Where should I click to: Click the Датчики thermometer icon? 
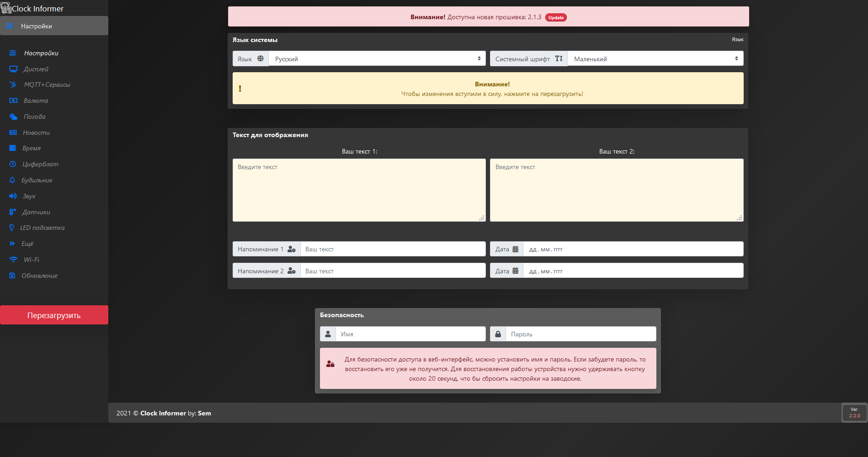coord(12,212)
